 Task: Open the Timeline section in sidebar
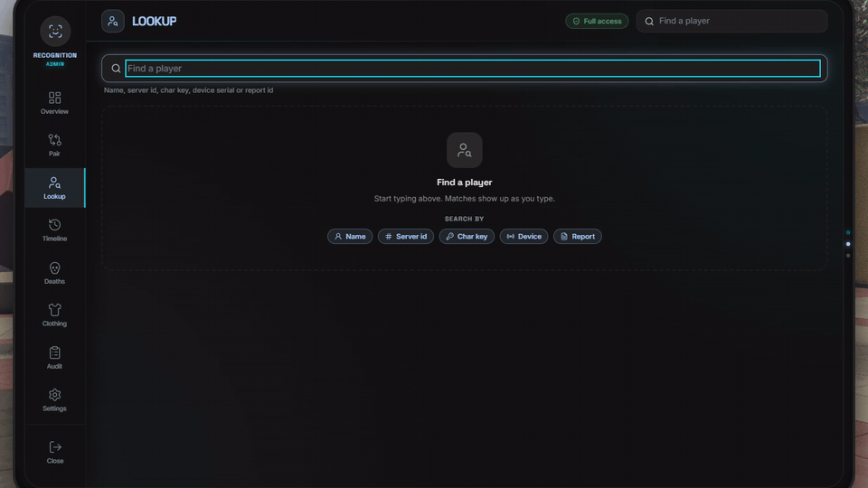click(x=54, y=230)
